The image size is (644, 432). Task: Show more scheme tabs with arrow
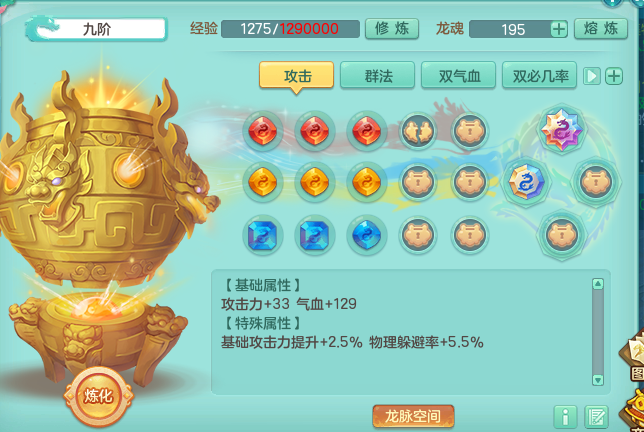(592, 76)
